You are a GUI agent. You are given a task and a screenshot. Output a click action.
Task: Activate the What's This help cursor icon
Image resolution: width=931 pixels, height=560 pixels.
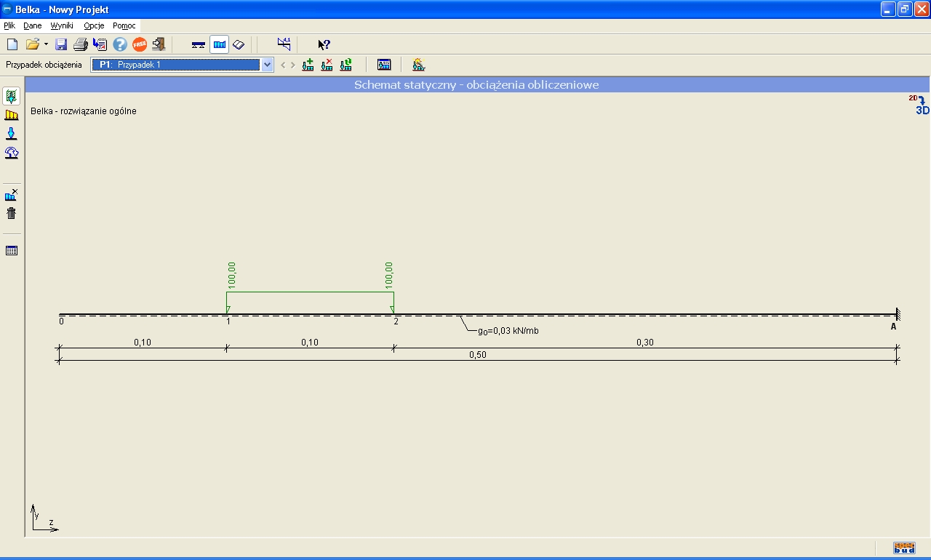[324, 44]
